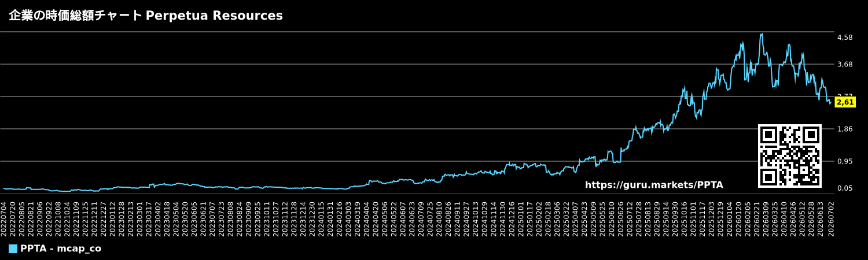Click the 20260426 x-axis date label
This screenshot has height=260, width=868.
pyautogui.click(x=793, y=218)
